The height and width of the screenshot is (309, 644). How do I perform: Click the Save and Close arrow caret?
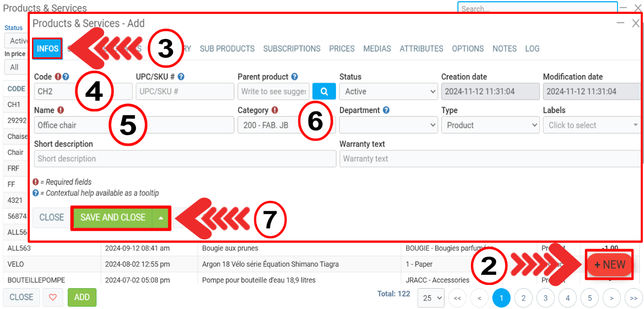pos(161,218)
